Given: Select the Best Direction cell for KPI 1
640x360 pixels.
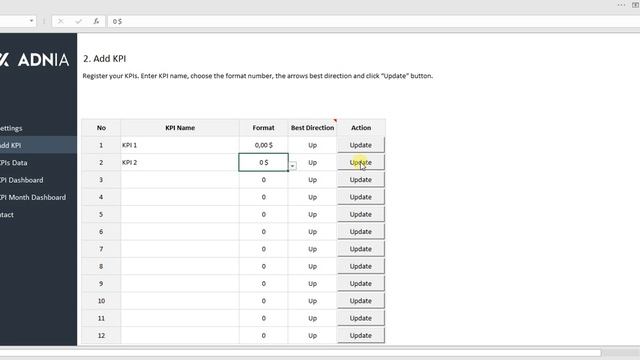Looking at the screenshot, I should tap(313, 145).
